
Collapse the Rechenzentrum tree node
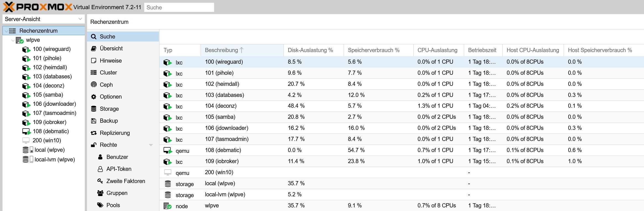pyautogui.click(x=6, y=31)
